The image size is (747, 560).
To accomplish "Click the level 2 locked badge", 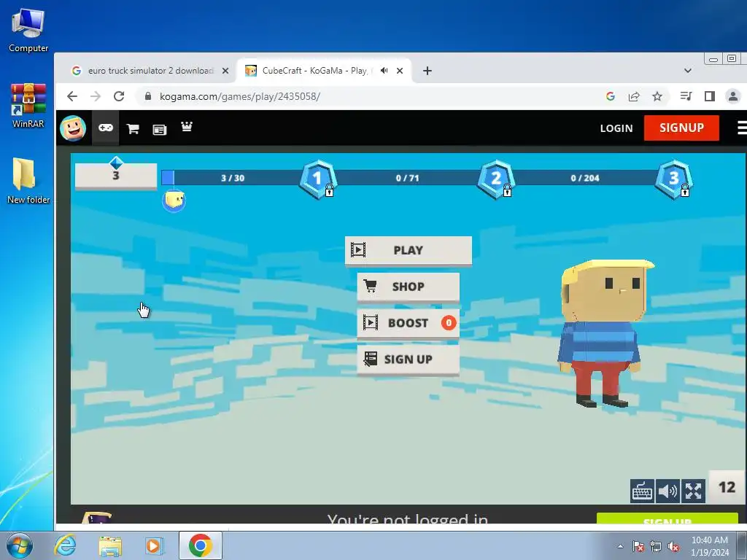I will point(496,179).
